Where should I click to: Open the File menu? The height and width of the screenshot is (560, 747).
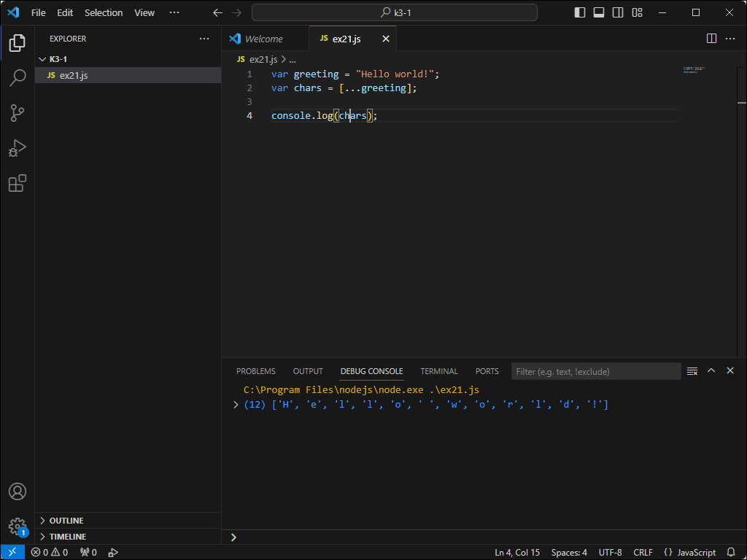(39, 13)
